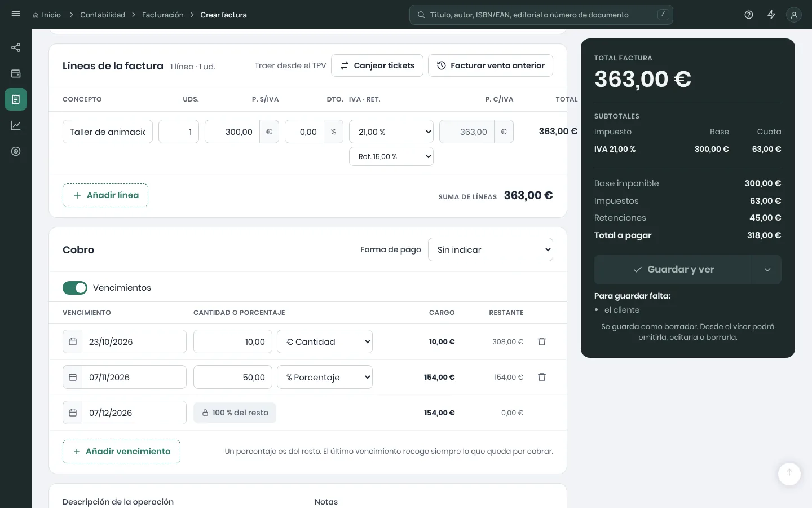Click the 23/10/2026 date field
Image resolution: width=812 pixels, height=508 pixels.
(x=134, y=341)
